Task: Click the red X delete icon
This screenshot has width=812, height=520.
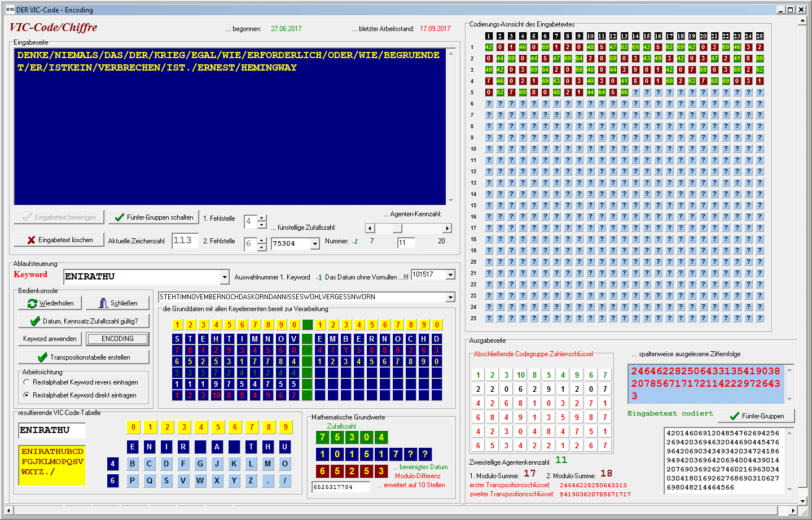Action: 31,240
